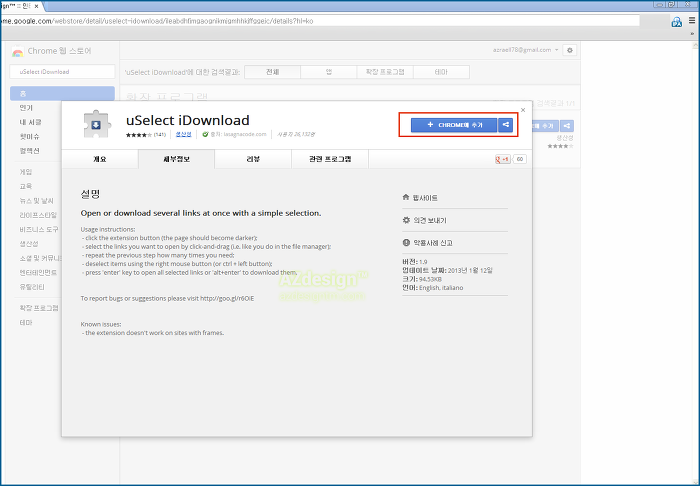Viewport: 700px width, 486px height.
Task: Click the home icon next to 웹사이트
Action: pyautogui.click(x=406, y=197)
